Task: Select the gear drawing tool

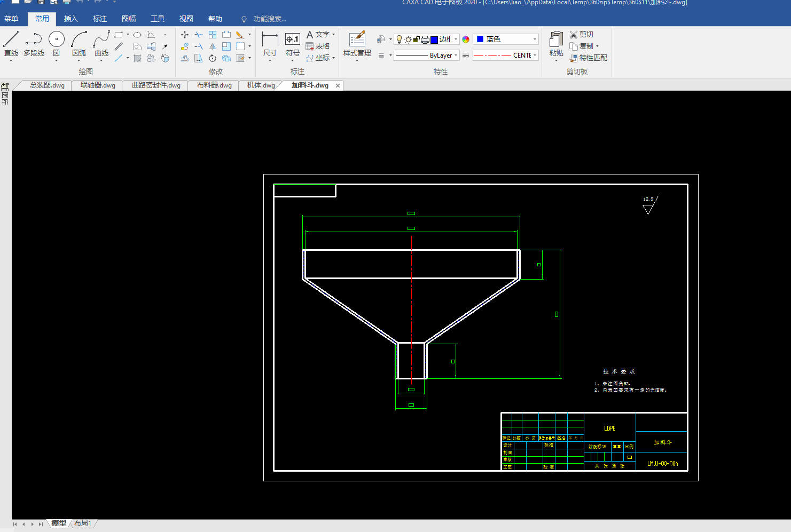Action: (151, 58)
